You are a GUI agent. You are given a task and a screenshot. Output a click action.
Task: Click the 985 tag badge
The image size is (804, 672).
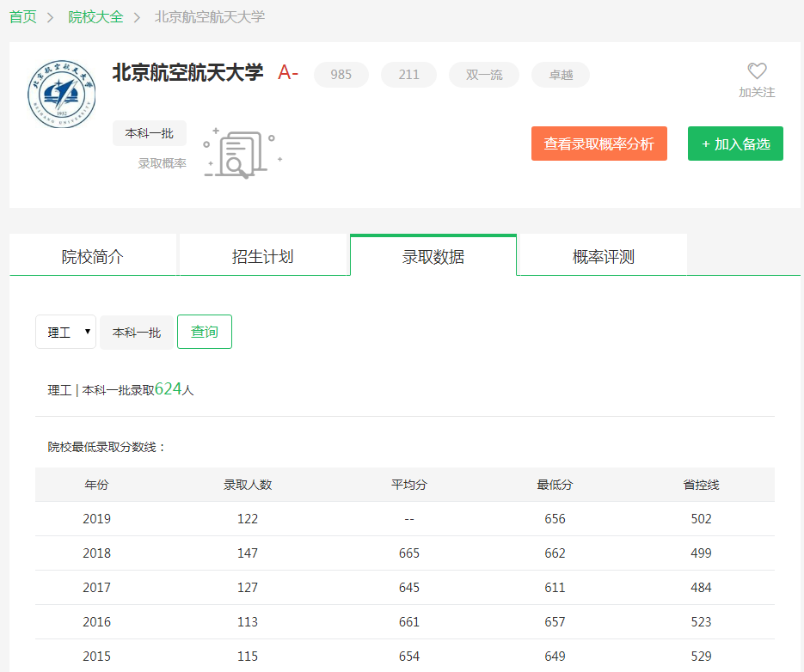[x=341, y=75]
